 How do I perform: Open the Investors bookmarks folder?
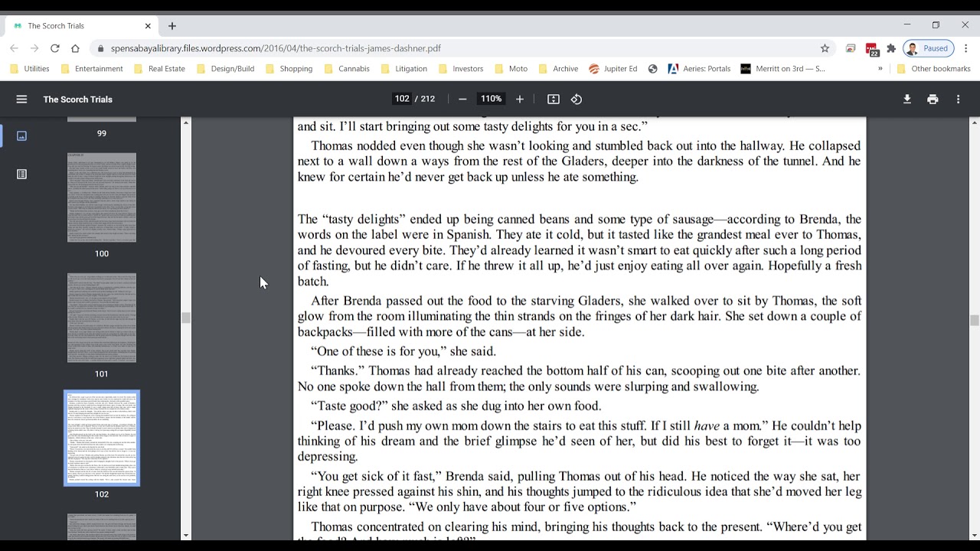(460, 69)
